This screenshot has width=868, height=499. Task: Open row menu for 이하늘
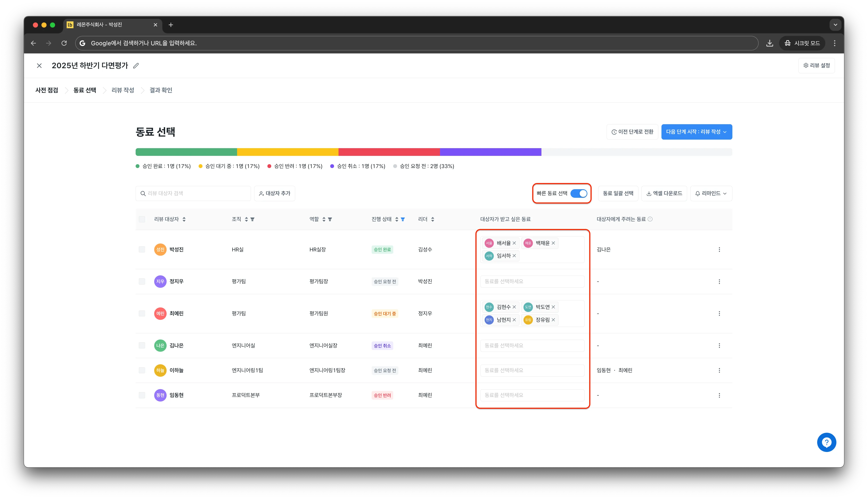tap(719, 370)
